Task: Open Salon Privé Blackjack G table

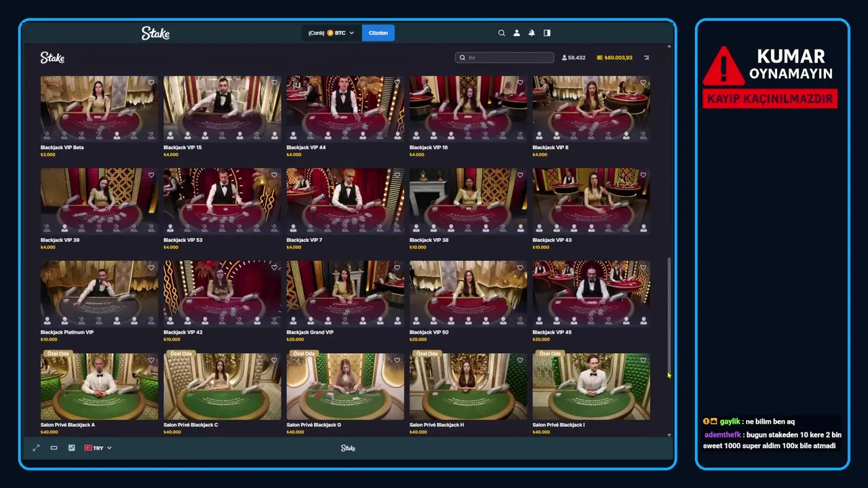Action: (345, 386)
